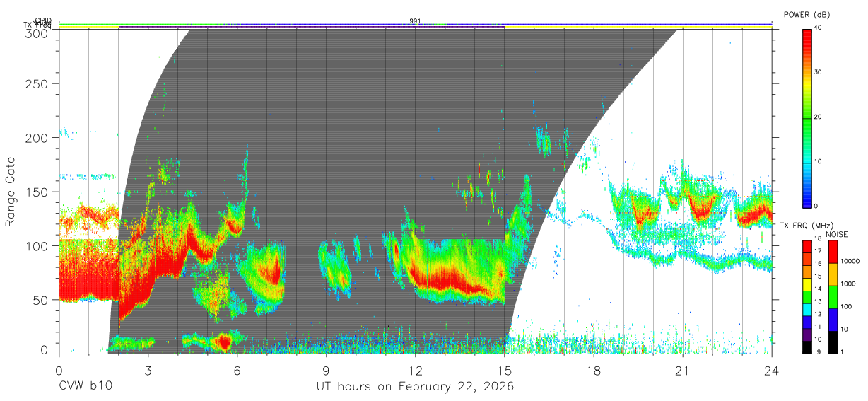Click the 24 hour tick on the time axis

click(772, 370)
